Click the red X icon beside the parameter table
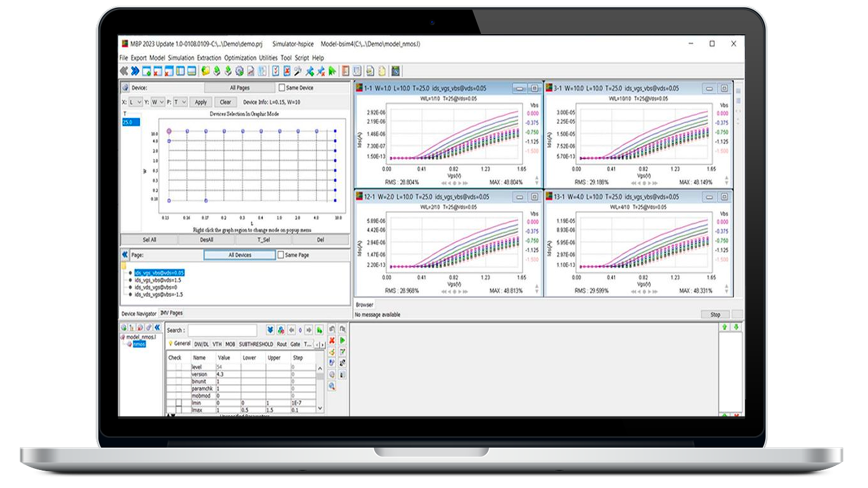This screenshot has height=488, width=868. coord(332,341)
